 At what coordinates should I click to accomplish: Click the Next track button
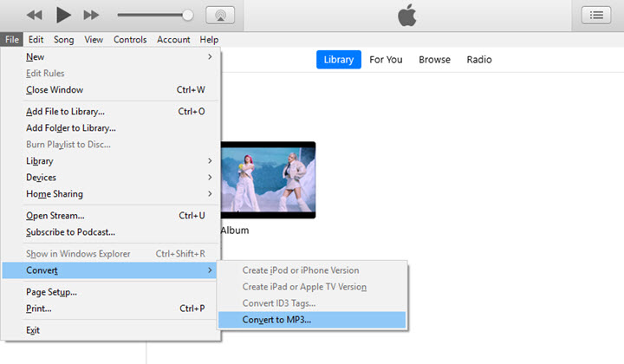pyautogui.click(x=91, y=15)
